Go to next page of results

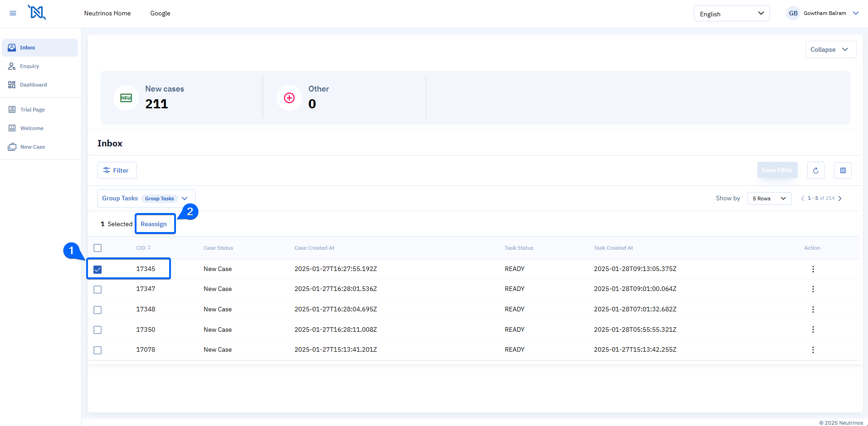(x=840, y=198)
